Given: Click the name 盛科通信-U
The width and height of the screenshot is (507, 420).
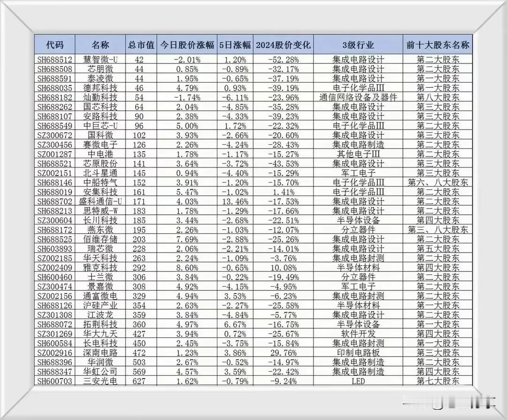Looking at the screenshot, I should pyautogui.click(x=100, y=201).
